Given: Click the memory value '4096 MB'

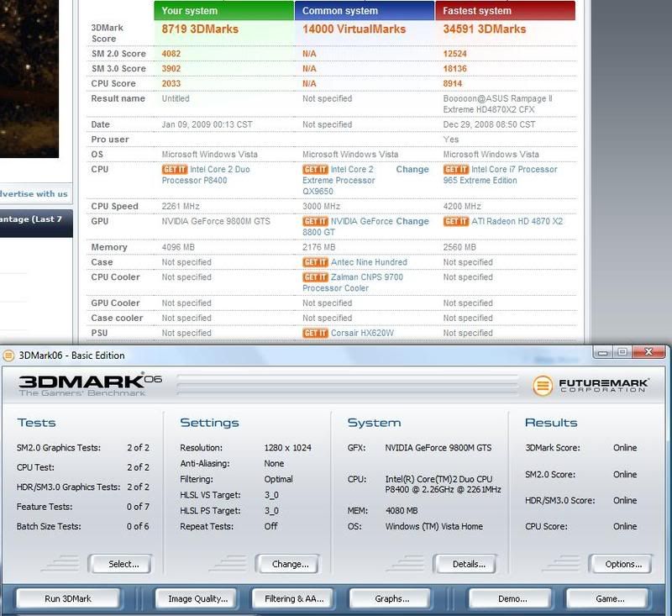Looking at the screenshot, I should click(x=178, y=247).
